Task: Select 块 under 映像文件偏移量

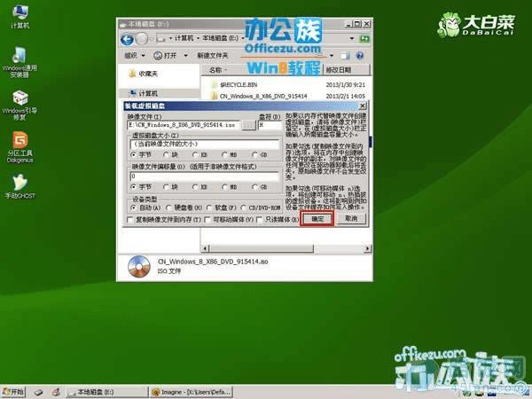Action: point(170,187)
